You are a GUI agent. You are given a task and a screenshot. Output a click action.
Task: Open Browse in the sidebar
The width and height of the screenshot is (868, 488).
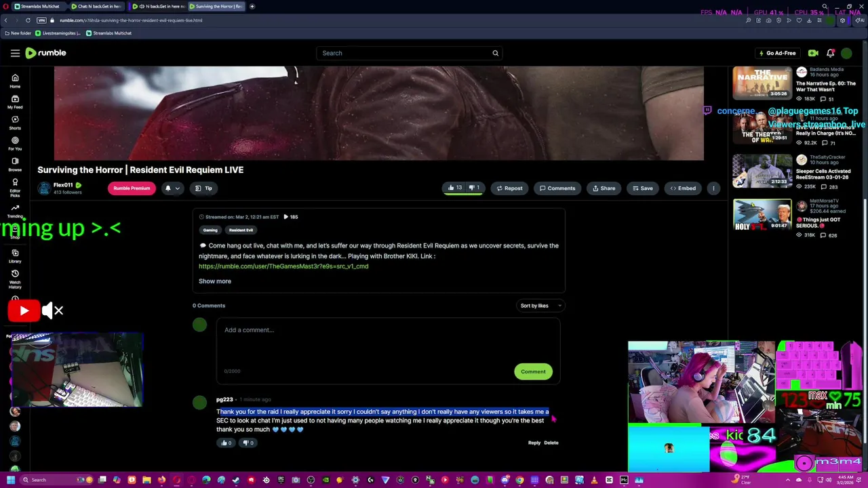(x=15, y=165)
